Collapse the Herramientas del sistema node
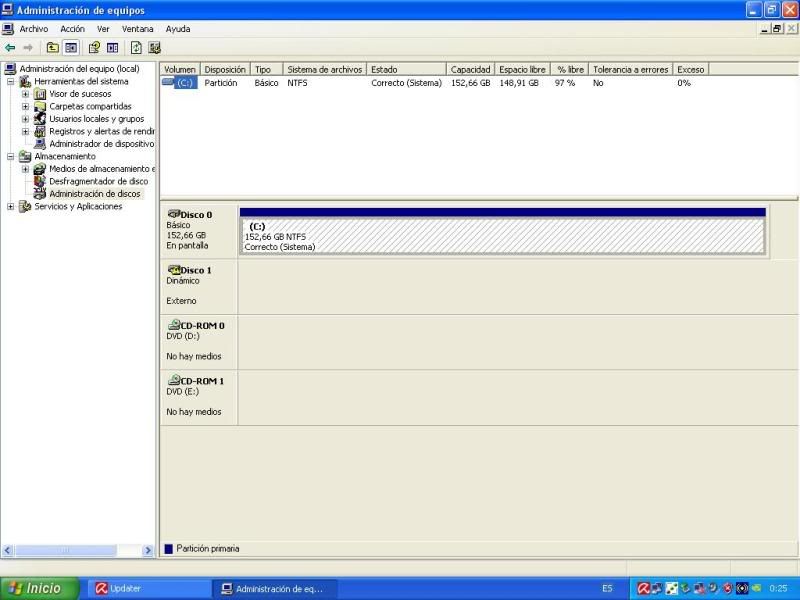Image resolution: width=800 pixels, height=600 pixels. [11, 82]
